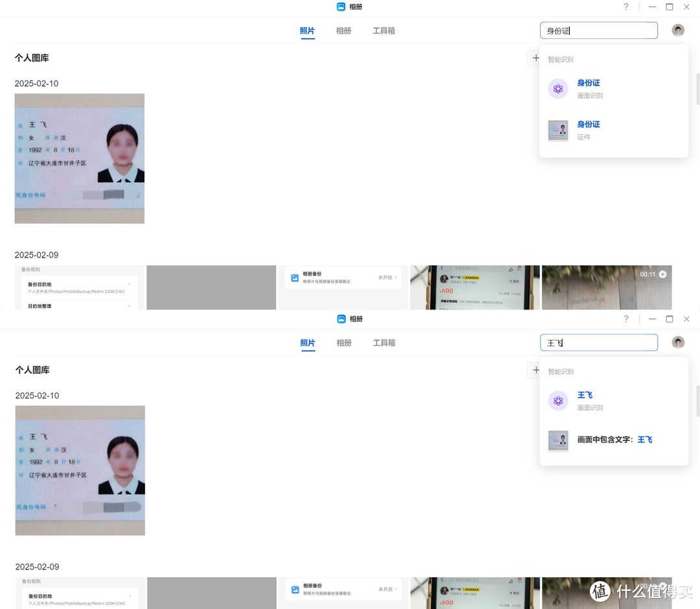Click the 2025-02-09 date heading in the 身份证 window
This screenshot has height=609, width=700.
(x=36, y=255)
